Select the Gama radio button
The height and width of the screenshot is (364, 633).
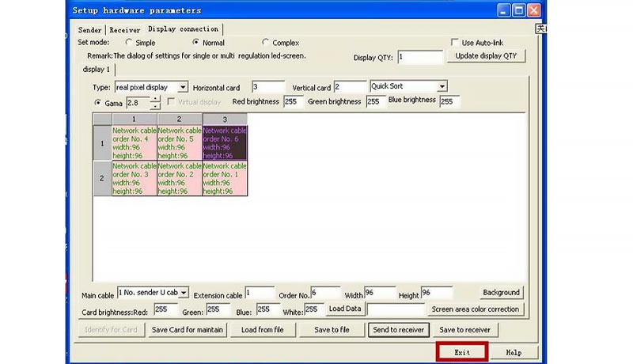tap(97, 103)
